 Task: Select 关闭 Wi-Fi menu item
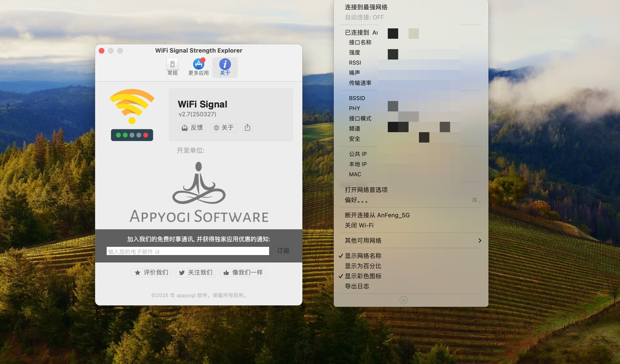pyautogui.click(x=411, y=225)
